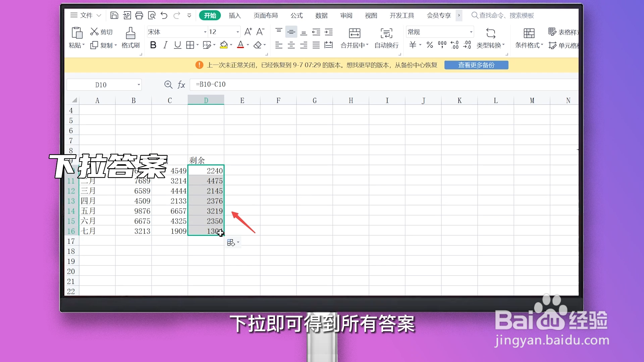Decrease font size with A- icon
Image resolution: width=644 pixels, height=362 pixels.
pyautogui.click(x=260, y=32)
